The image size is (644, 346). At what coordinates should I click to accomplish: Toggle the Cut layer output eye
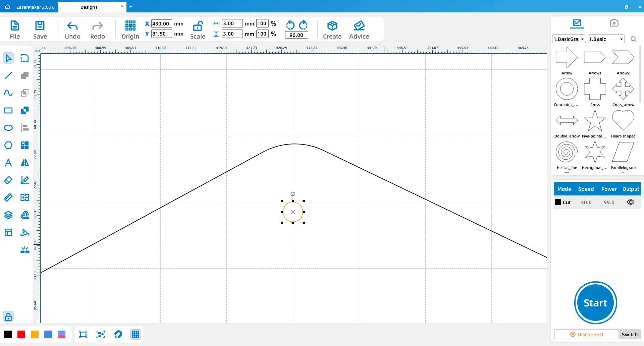(631, 202)
